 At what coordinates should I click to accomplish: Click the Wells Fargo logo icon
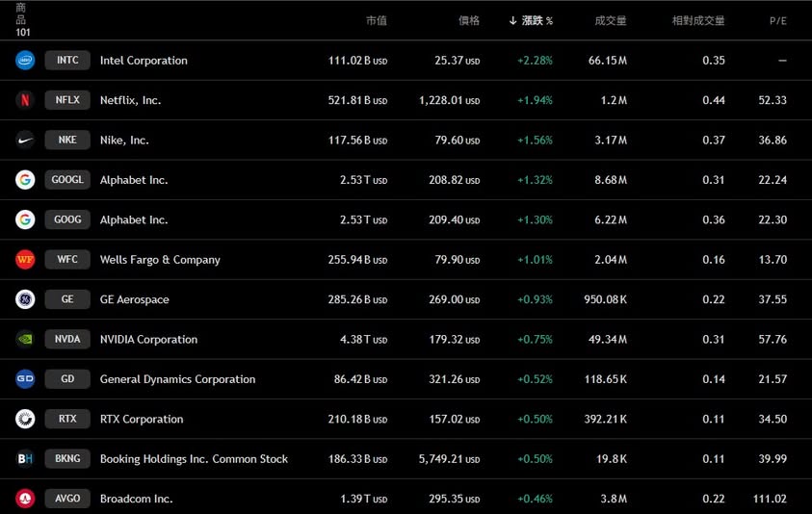point(25,260)
